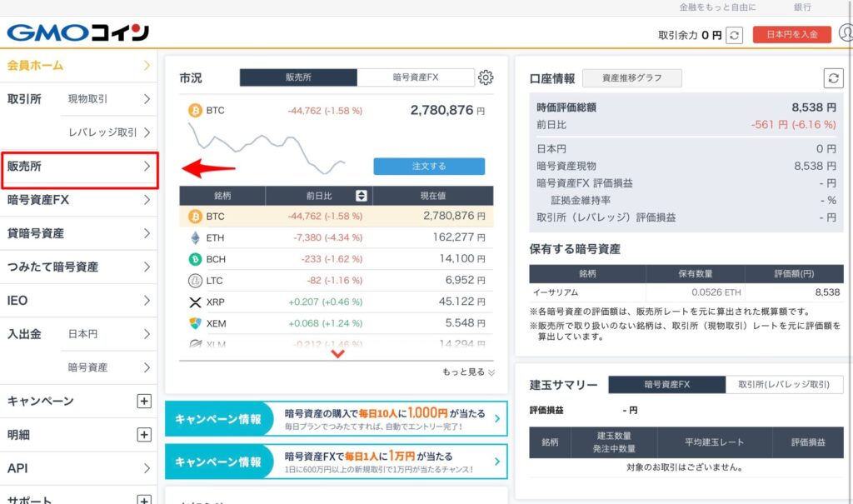Open 現物取引 under 取引所
This screenshot has width=853, height=504.
[x=109, y=99]
